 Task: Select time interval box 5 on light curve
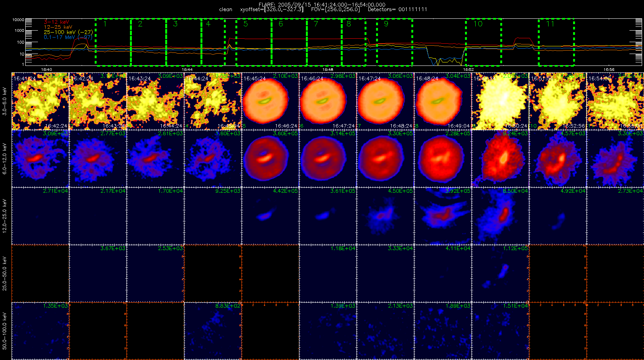point(254,42)
